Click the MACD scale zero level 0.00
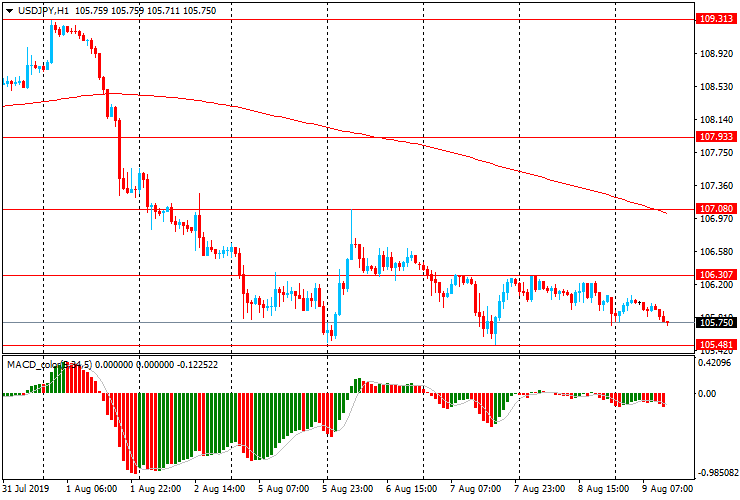The width and height of the screenshot is (740, 500). pos(707,393)
